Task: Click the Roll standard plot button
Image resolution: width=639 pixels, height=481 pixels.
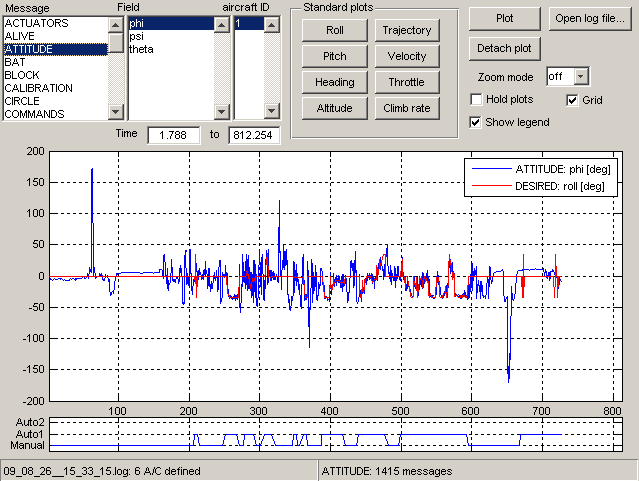Action: pyautogui.click(x=335, y=30)
